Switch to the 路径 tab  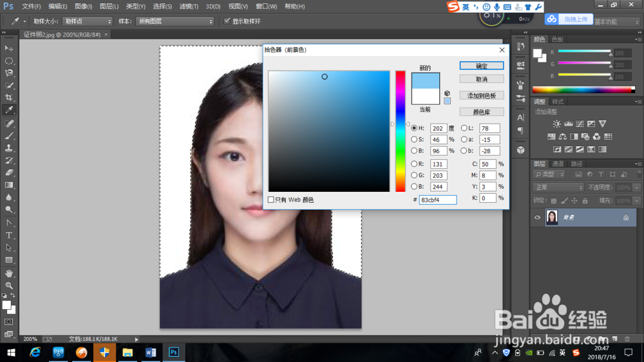click(x=576, y=164)
